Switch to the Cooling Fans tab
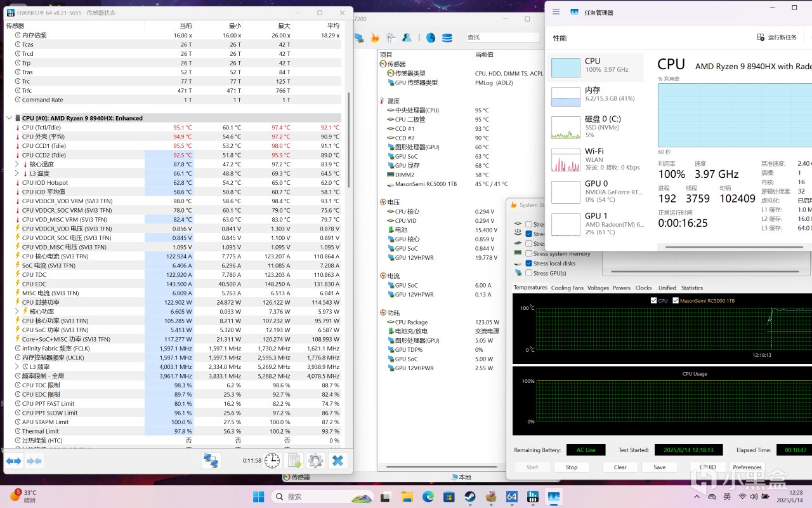This screenshot has height=508, width=812. pyautogui.click(x=566, y=288)
